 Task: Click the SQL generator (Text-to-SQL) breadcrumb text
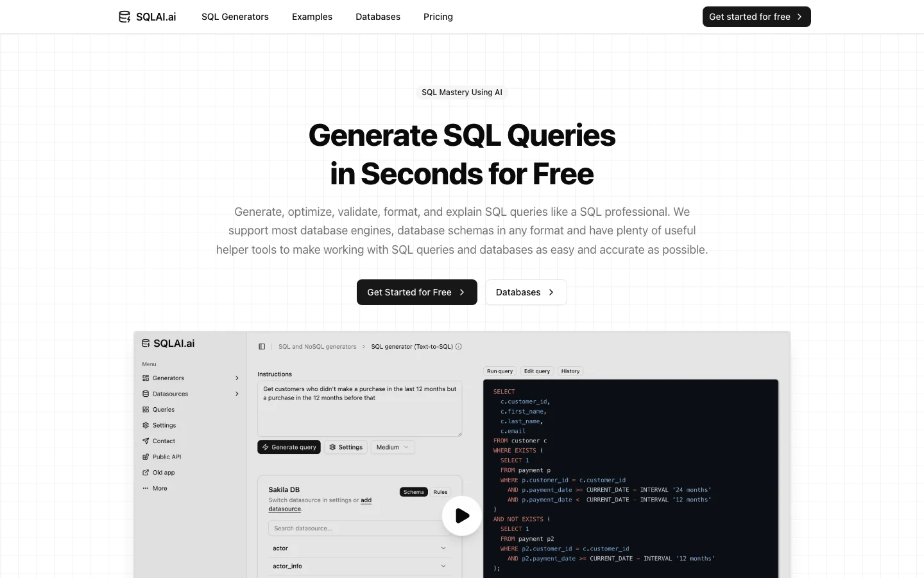pyautogui.click(x=412, y=347)
